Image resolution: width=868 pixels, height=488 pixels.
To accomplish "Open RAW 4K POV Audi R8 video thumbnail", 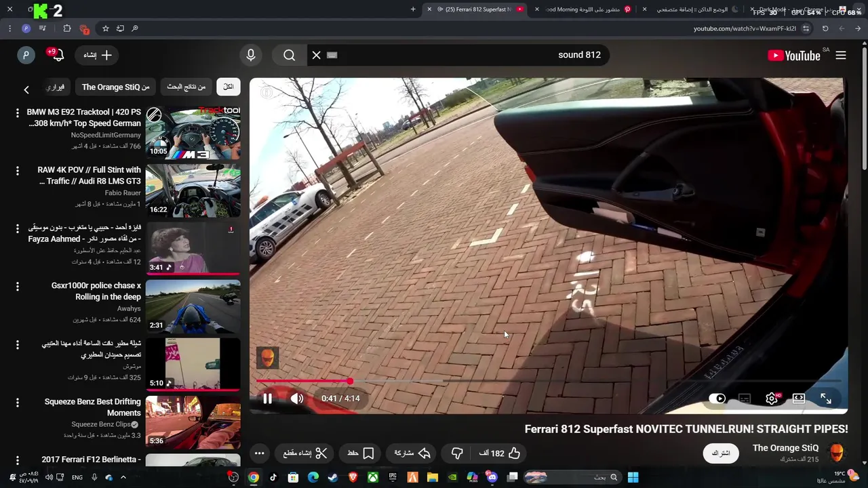I will tap(193, 190).
